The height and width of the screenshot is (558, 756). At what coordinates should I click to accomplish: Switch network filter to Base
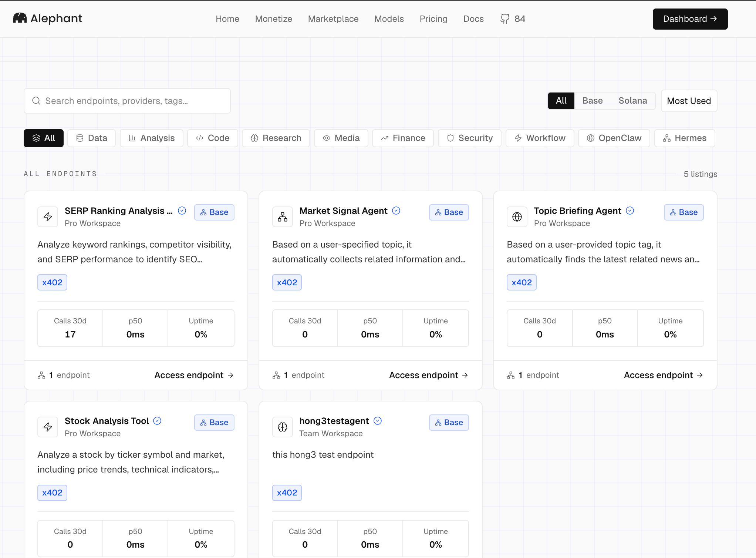click(x=593, y=101)
